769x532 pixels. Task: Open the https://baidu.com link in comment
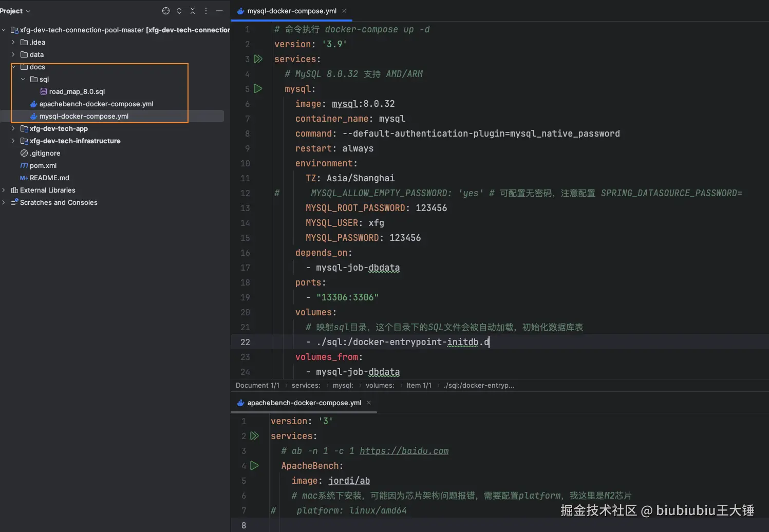(x=404, y=451)
